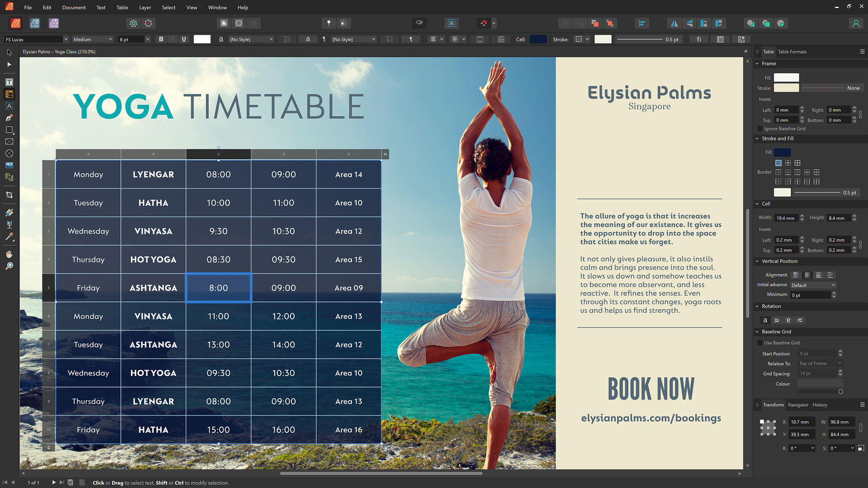
Task: Collapse the Stroke and Fill section
Action: [x=756, y=138]
